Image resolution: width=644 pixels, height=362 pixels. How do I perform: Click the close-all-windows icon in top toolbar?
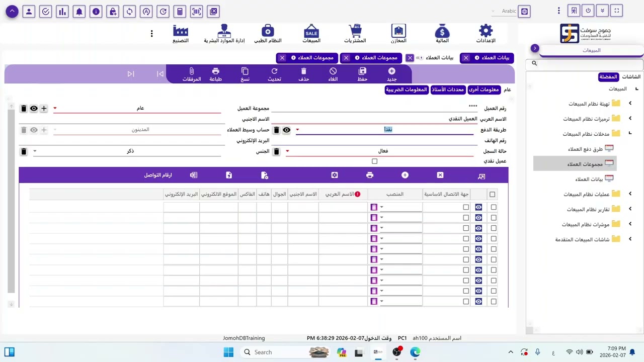tap(213, 11)
